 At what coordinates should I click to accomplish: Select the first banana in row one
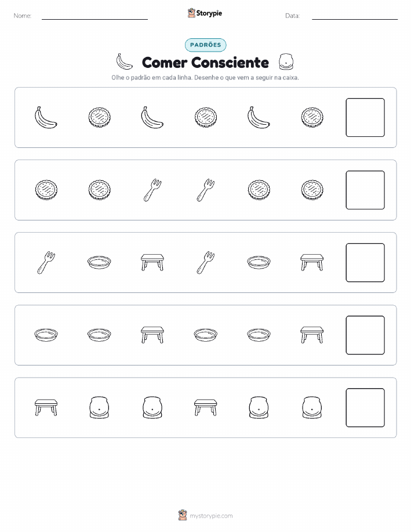click(46, 117)
